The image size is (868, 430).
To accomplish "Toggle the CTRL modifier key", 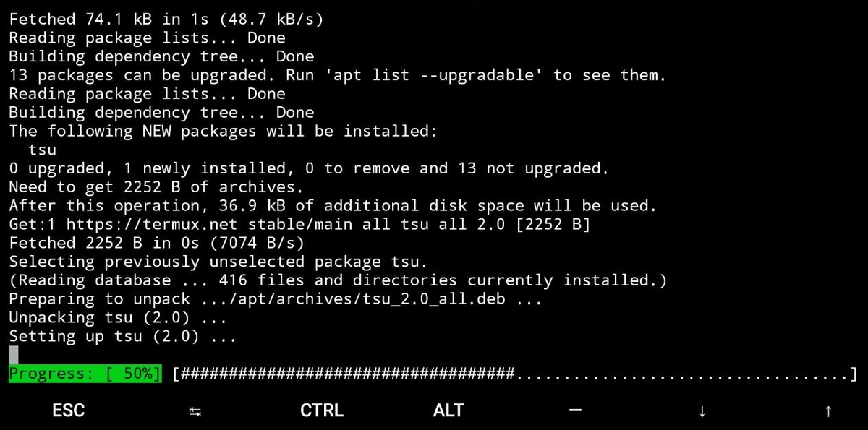I will pos(322,410).
